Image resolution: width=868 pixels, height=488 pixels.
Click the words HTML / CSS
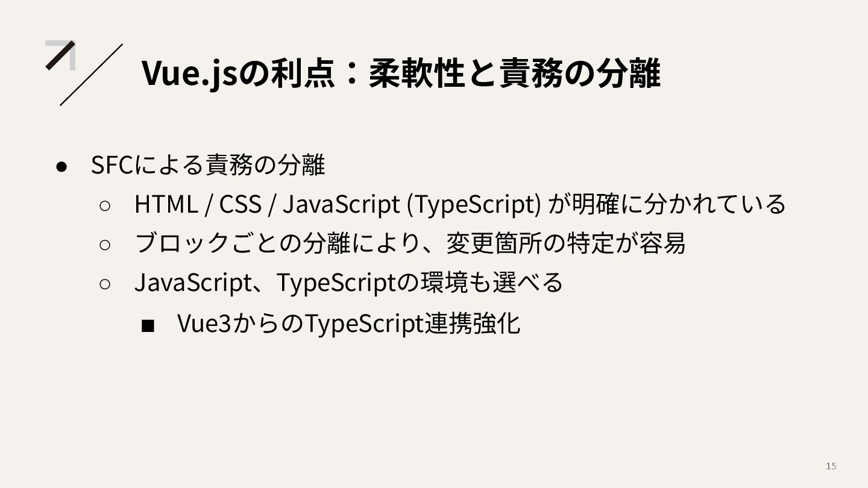tap(198, 204)
